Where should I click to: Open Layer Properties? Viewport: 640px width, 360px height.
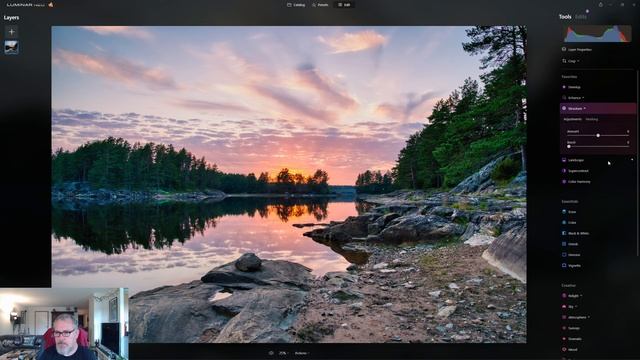[580, 50]
